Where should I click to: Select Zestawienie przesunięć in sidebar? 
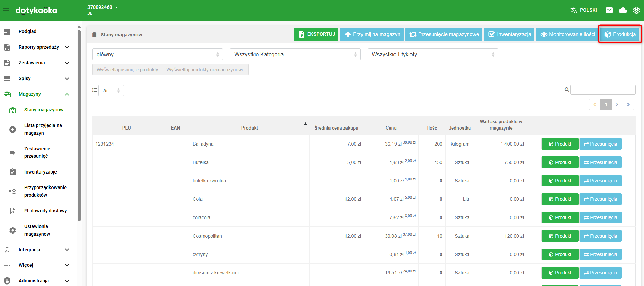coord(37,152)
